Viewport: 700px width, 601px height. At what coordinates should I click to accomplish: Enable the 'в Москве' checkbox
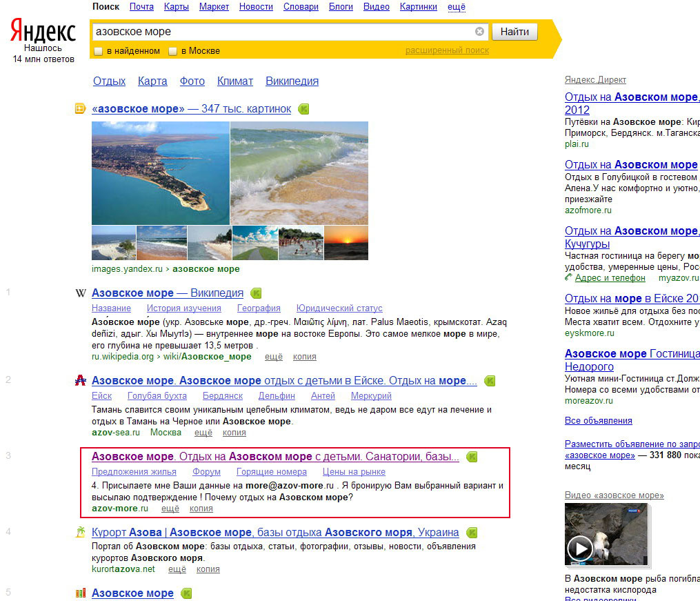(x=173, y=51)
